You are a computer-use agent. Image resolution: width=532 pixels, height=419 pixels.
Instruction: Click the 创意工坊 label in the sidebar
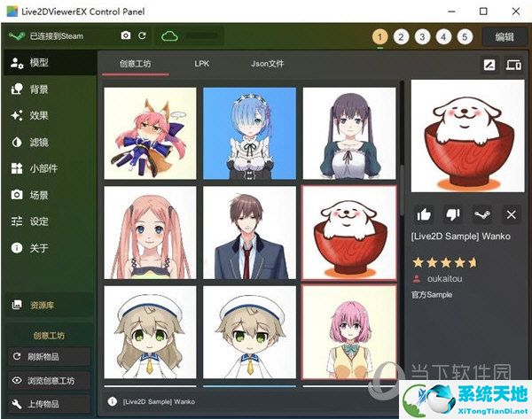pyautogui.click(x=49, y=336)
